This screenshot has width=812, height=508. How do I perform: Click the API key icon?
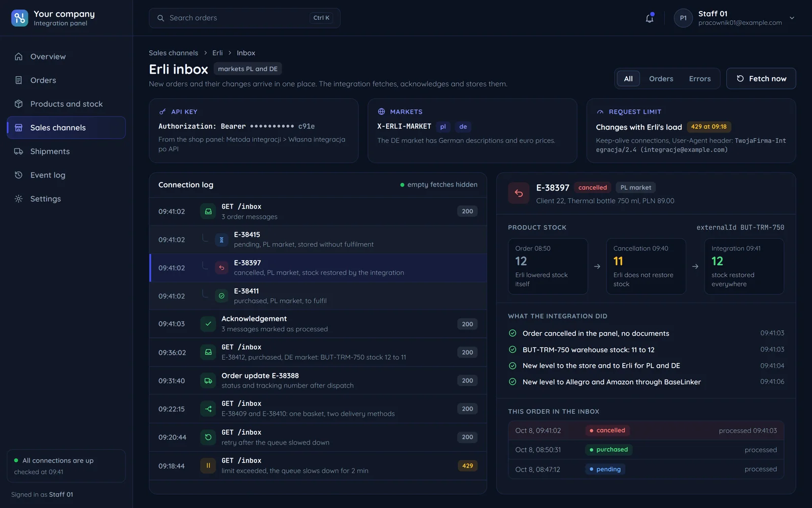(162, 112)
